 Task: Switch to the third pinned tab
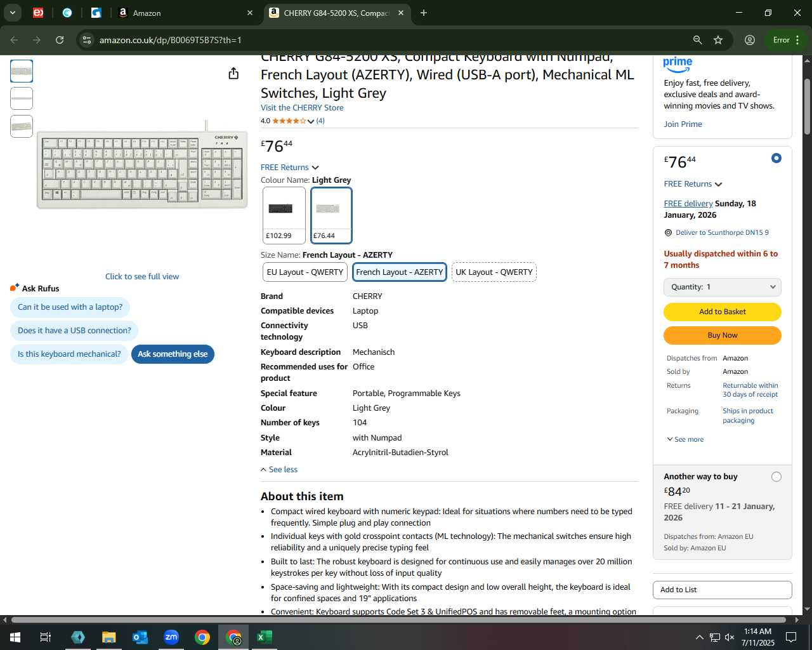coord(96,13)
